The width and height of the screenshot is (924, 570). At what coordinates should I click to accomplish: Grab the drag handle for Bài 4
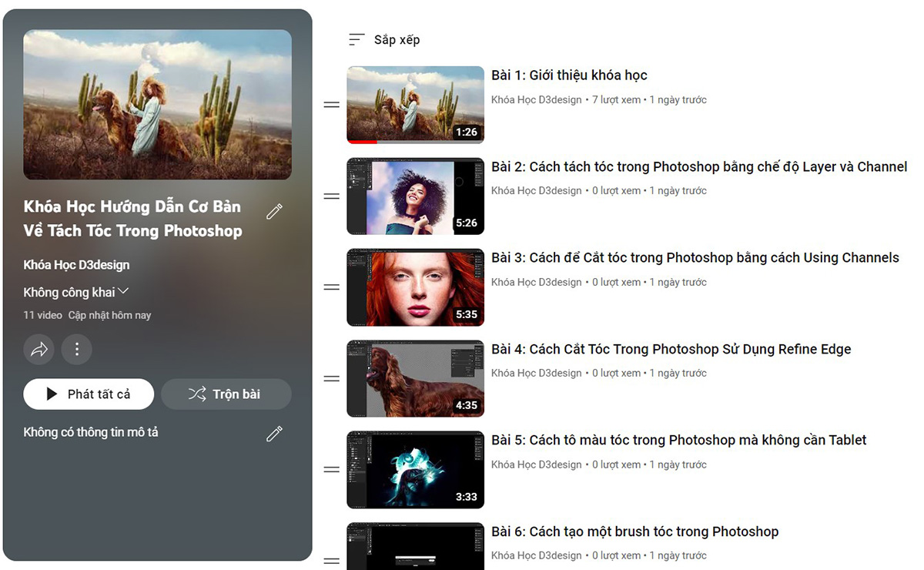click(x=332, y=379)
